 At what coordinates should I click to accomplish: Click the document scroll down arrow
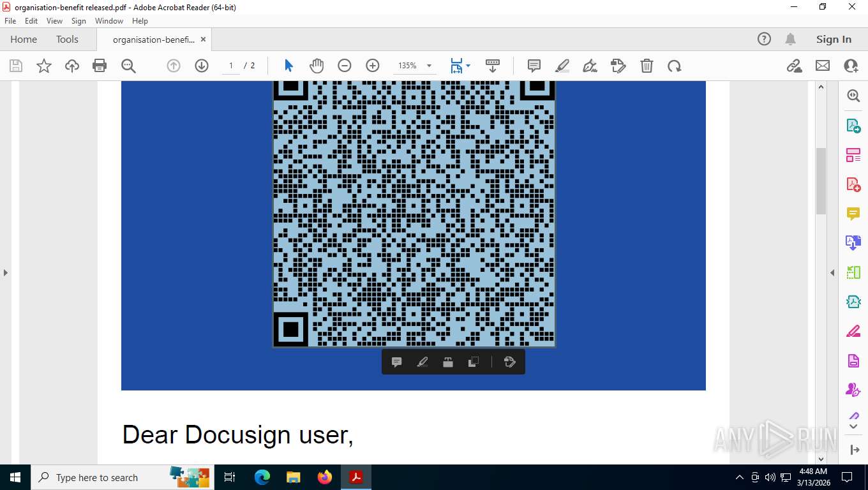click(x=821, y=458)
